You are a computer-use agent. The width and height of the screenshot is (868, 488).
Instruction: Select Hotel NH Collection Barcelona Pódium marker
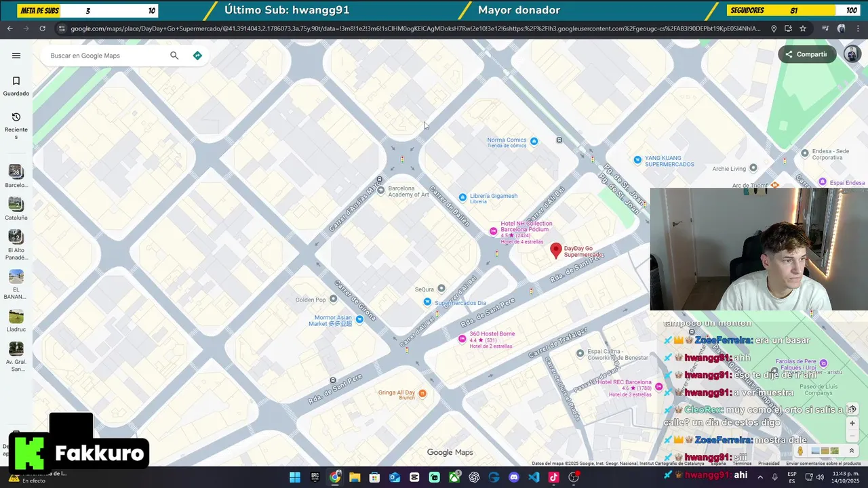click(493, 232)
